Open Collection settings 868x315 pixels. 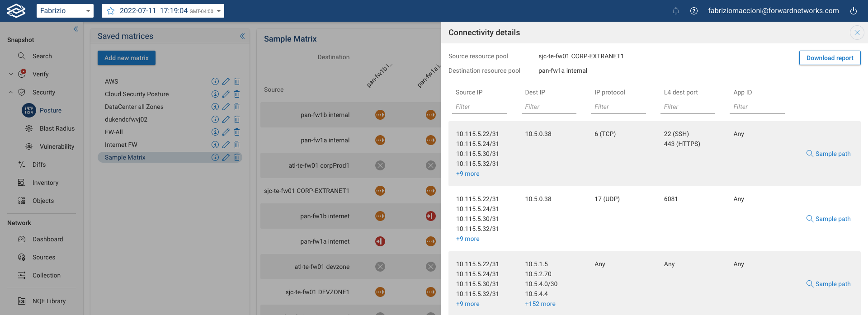click(x=46, y=275)
